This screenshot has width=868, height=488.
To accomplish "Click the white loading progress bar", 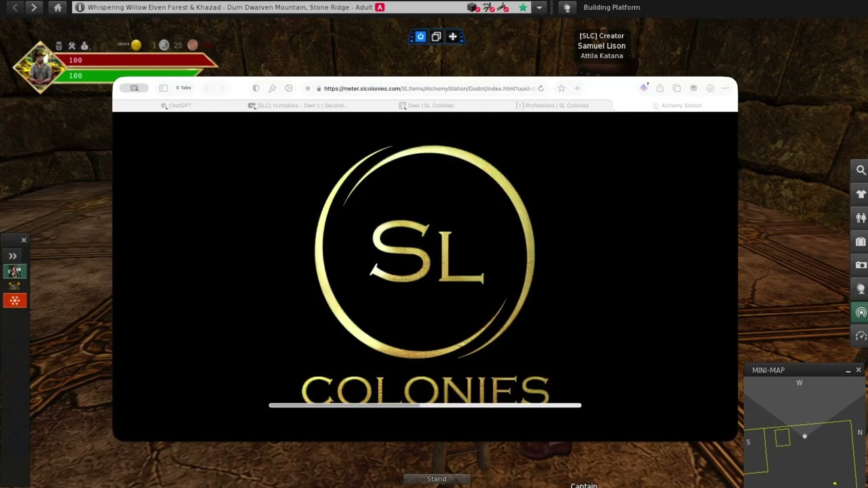I will point(425,405).
